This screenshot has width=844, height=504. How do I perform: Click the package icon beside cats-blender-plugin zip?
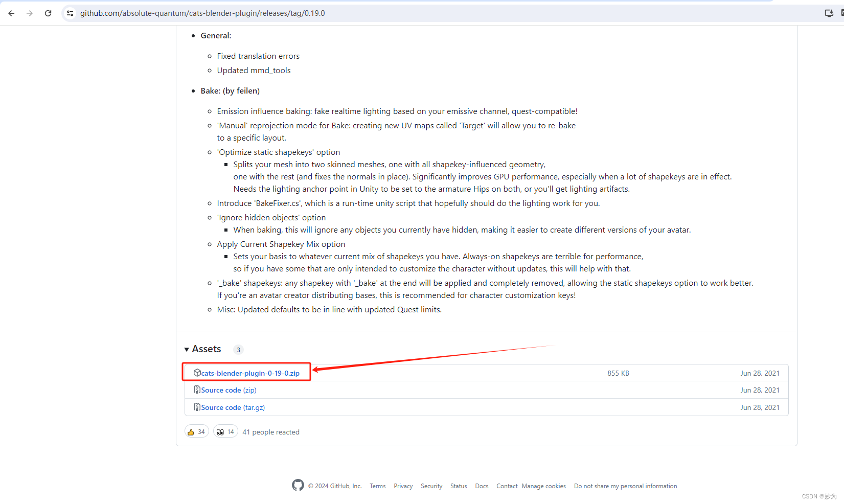tap(197, 373)
